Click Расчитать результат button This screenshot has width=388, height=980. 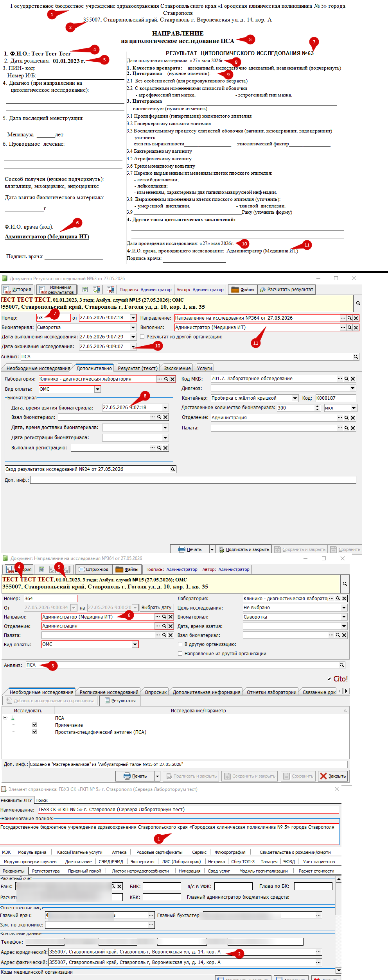pos(286,290)
